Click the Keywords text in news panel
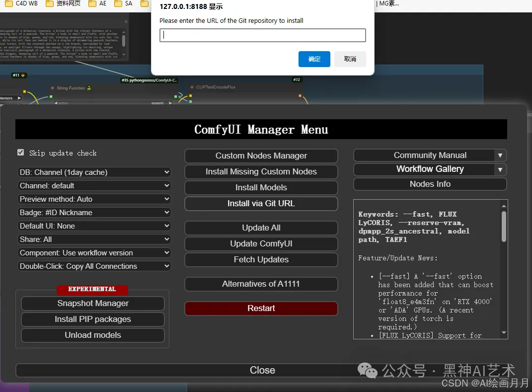The width and height of the screenshot is (532, 392). pyautogui.click(x=414, y=227)
